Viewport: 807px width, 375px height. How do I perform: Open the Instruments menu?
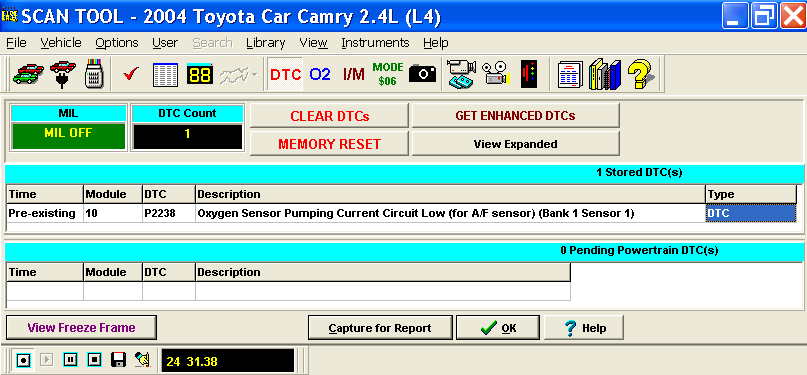coord(375,43)
